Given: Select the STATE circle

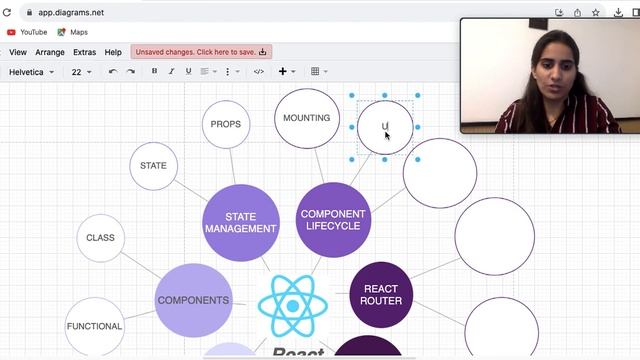Looking at the screenshot, I should tap(153, 166).
